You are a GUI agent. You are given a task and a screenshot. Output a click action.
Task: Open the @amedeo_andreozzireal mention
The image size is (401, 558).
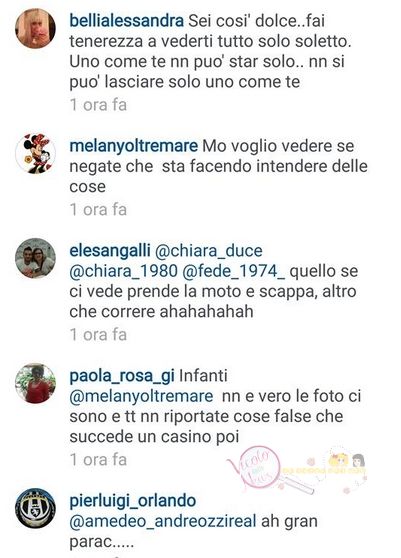point(163,521)
